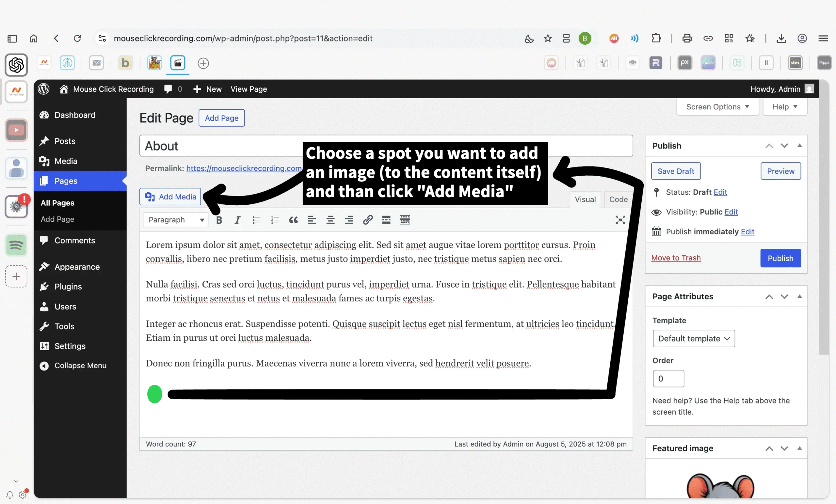This screenshot has width=836, height=504.
Task: Click the Add Media button
Action: click(x=170, y=197)
